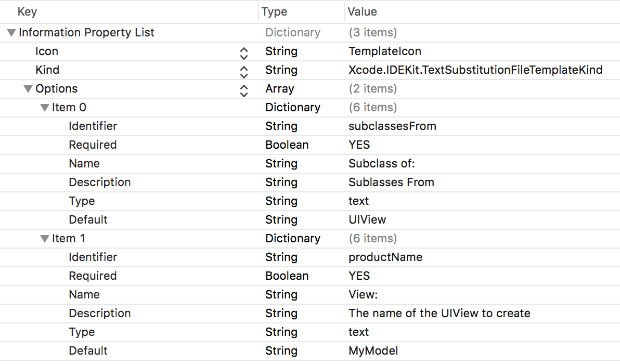620x364 pixels.
Task: Edit the TemplateIcon value field
Action: click(385, 51)
